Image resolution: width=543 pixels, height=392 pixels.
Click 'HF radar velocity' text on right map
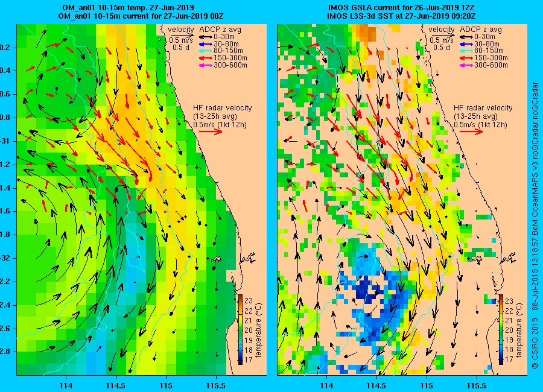(x=483, y=108)
